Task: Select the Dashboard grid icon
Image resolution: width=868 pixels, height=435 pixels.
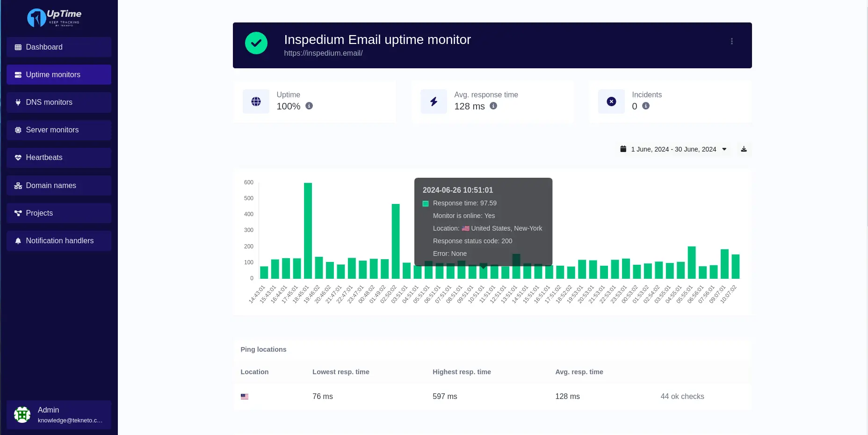Action: pos(18,47)
